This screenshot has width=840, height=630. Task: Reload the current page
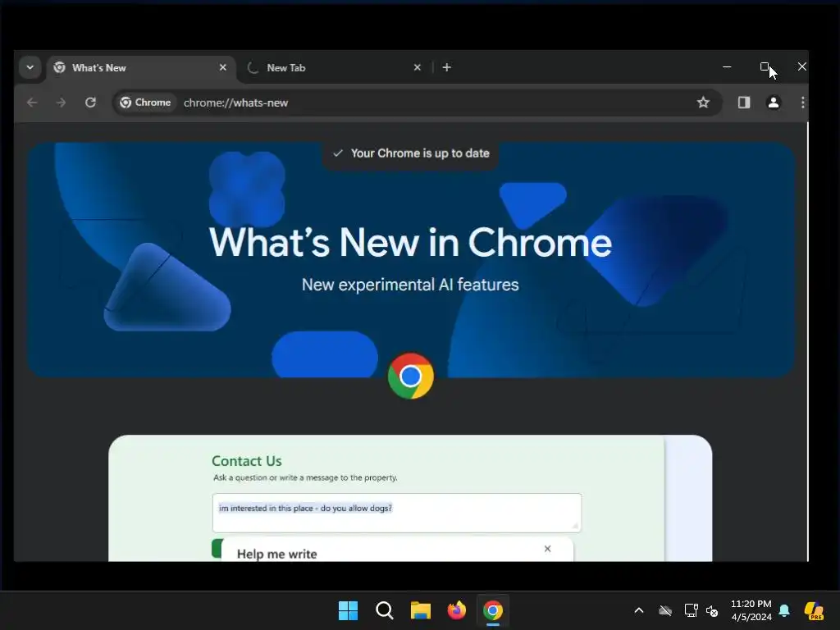(90, 103)
